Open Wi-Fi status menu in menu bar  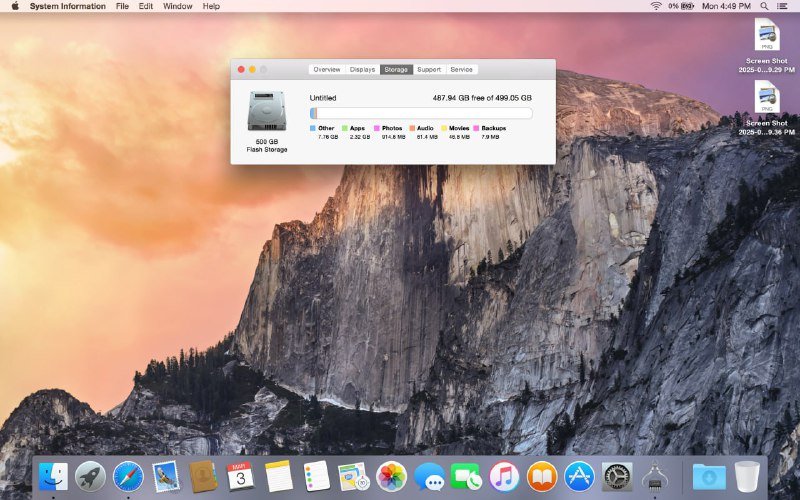point(656,6)
